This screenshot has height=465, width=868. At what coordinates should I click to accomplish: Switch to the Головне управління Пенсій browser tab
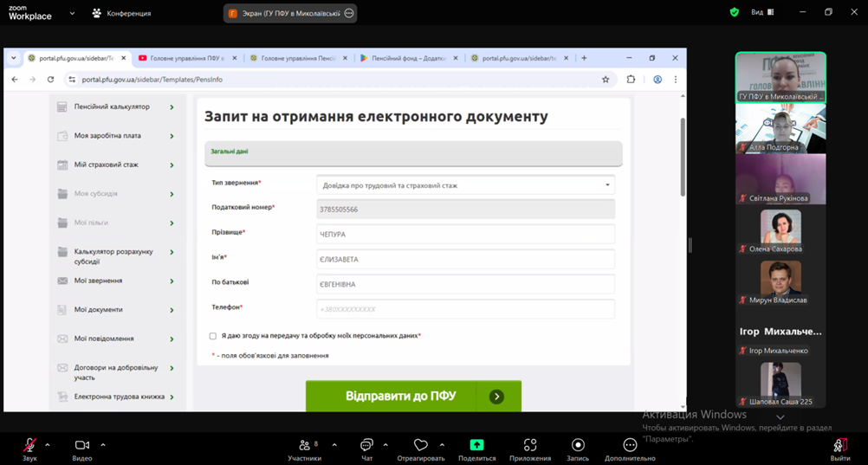click(299, 58)
